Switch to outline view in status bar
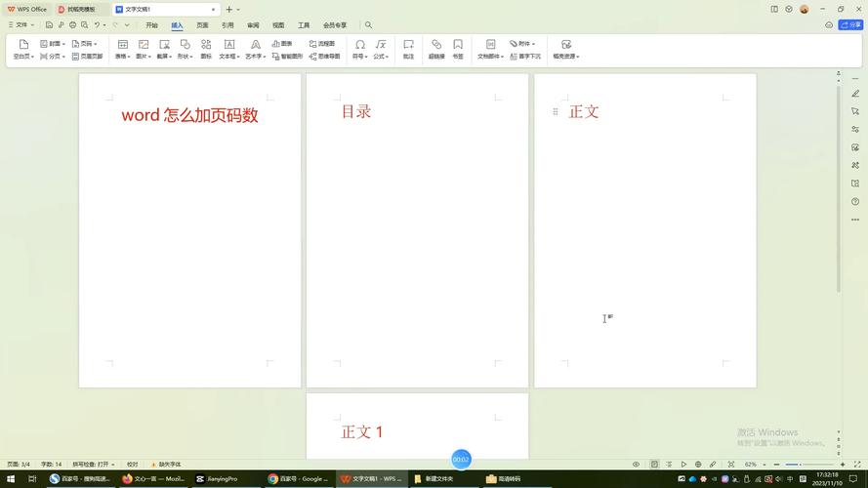The height and width of the screenshot is (488, 868). pyautogui.click(x=669, y=465)
